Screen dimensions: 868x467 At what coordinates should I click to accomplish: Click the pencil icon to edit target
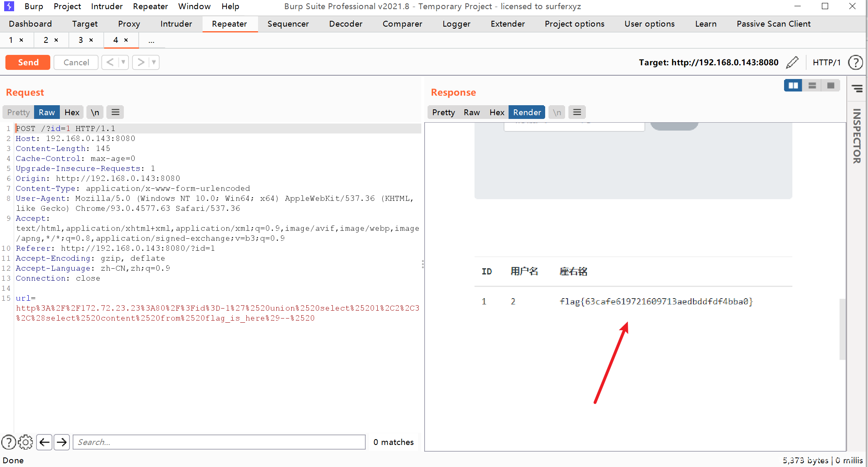pos(792,62)
